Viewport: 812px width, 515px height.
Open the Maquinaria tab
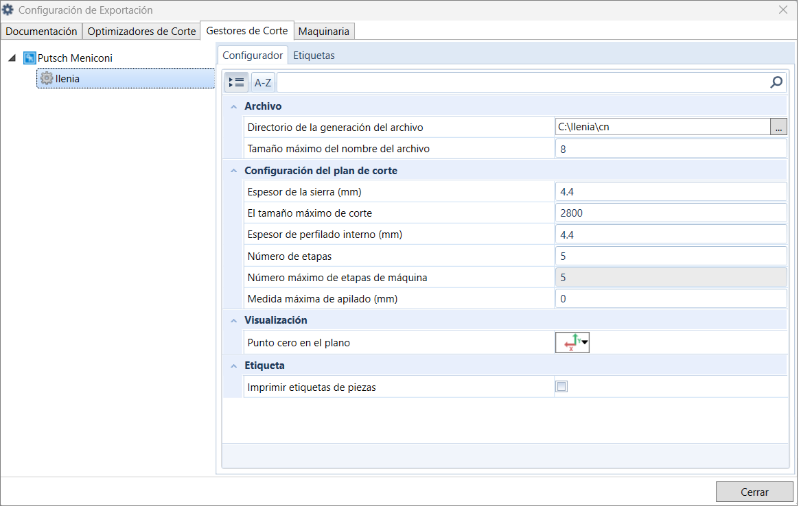[x=324, y=32]
